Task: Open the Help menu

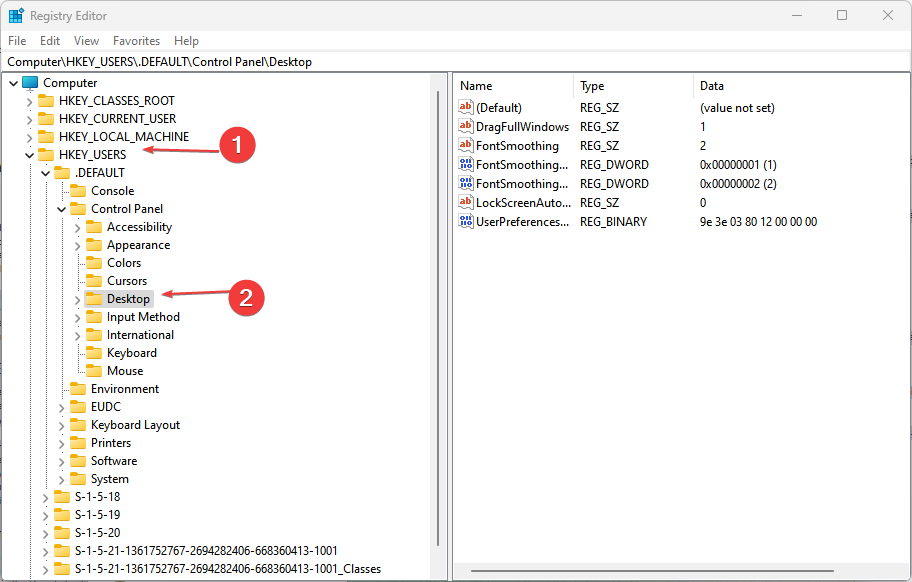Action: (x=186, y=41)
